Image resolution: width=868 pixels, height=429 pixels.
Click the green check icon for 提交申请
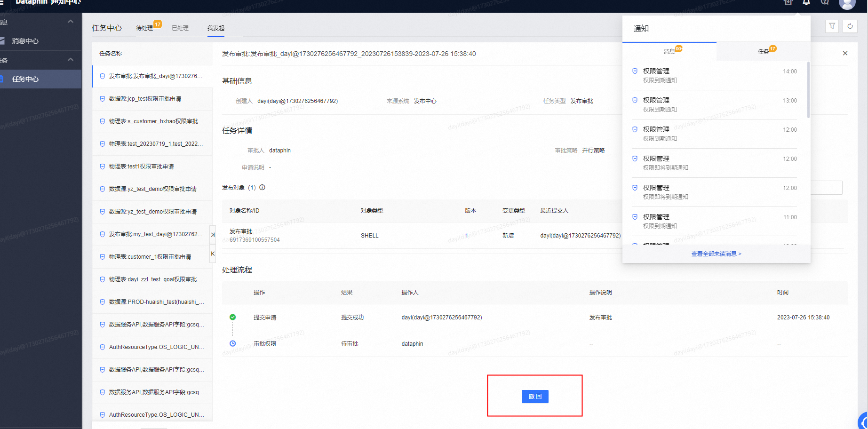pos(232,317)
